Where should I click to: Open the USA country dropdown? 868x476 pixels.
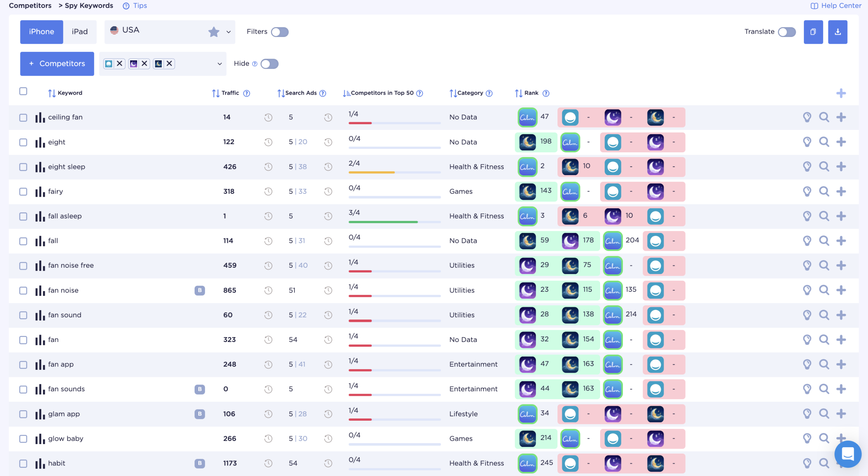point(170,32)
